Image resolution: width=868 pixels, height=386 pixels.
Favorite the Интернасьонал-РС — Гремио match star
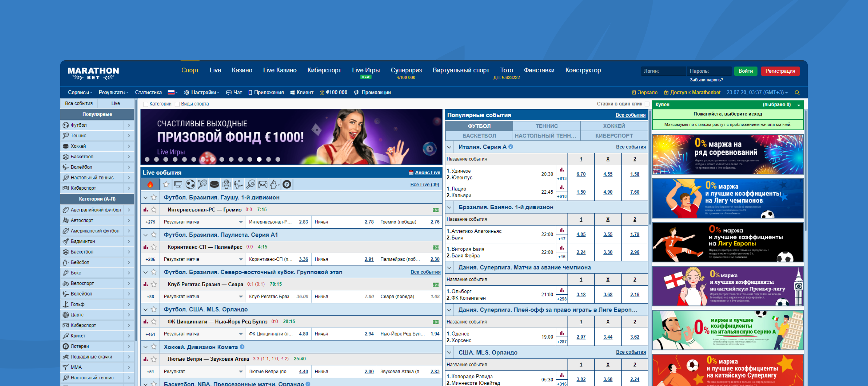pyautogui.click(x=154, y=210)
